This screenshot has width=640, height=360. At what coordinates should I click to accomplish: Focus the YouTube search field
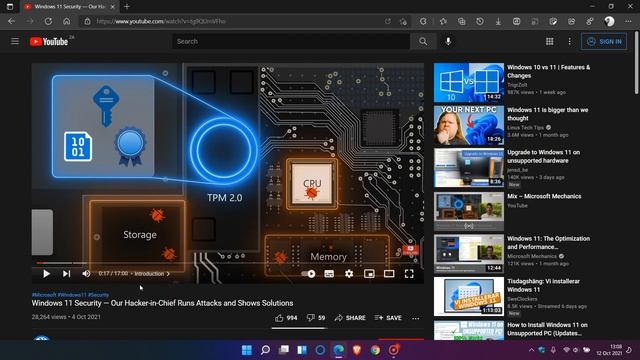click(x=291, y=41)
